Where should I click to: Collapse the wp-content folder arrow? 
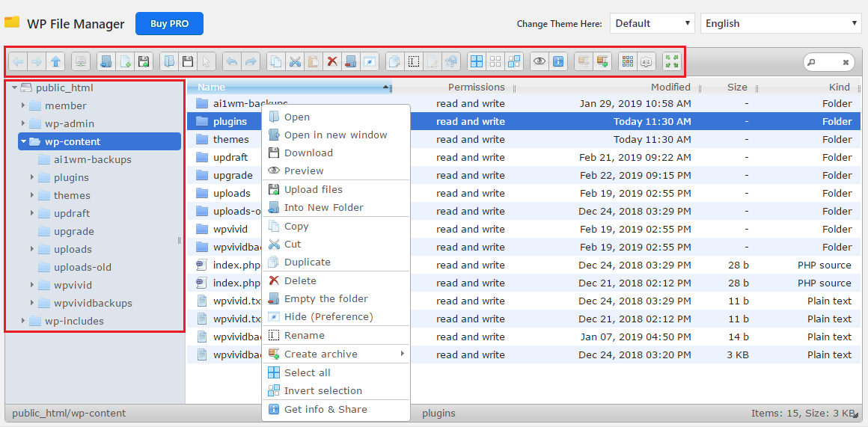[x=23, y=141]
